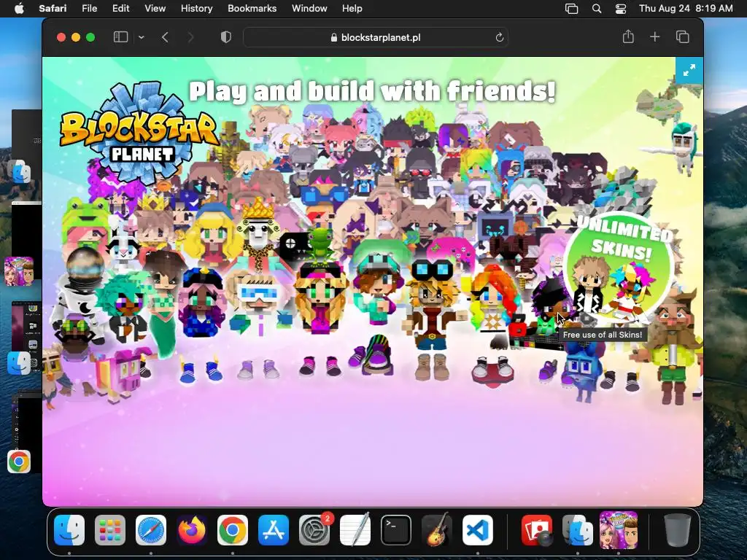Launch GarageBand from the Dock
Screen dimensions: 747x560
(437, 530)
